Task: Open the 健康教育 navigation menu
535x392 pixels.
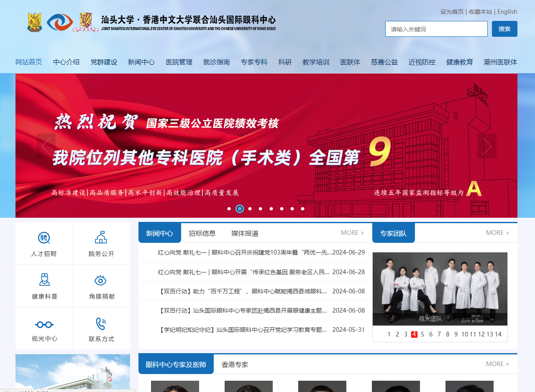Action: coord(460,62)
